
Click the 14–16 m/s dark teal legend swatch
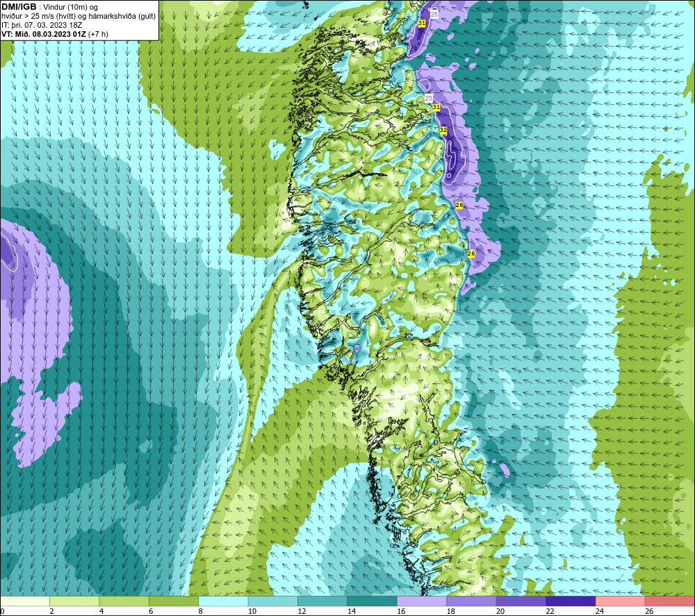pos(373,601)
